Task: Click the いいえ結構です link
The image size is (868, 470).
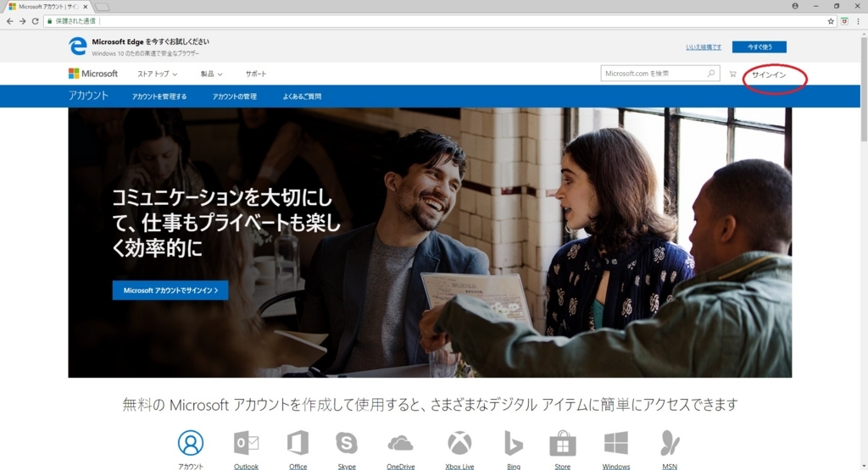Action: [x=704, y=47]
